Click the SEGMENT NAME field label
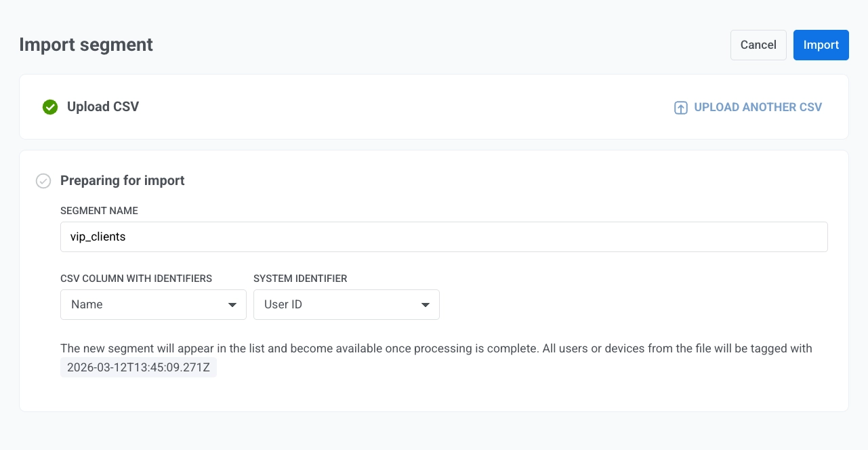This screenshot has height=450, width=868. [99, 211]
